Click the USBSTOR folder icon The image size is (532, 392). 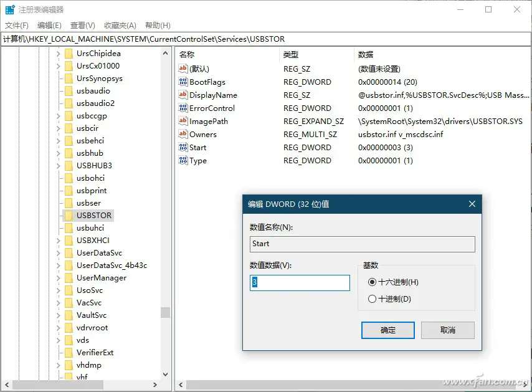pos(69,216)
